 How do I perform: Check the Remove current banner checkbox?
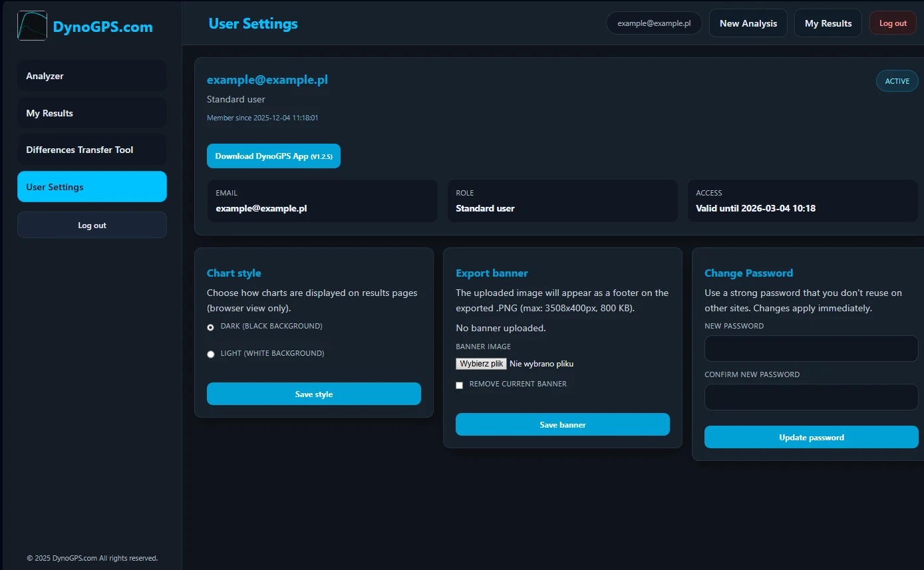click(459, 385)
